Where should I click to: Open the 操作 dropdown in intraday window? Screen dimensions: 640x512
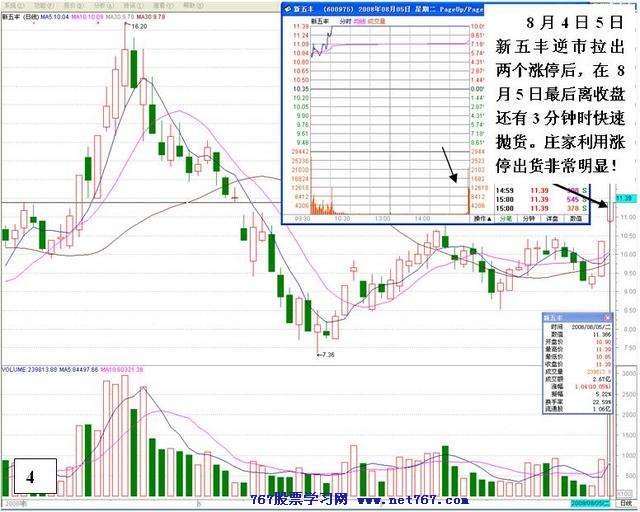click(481, 218)
